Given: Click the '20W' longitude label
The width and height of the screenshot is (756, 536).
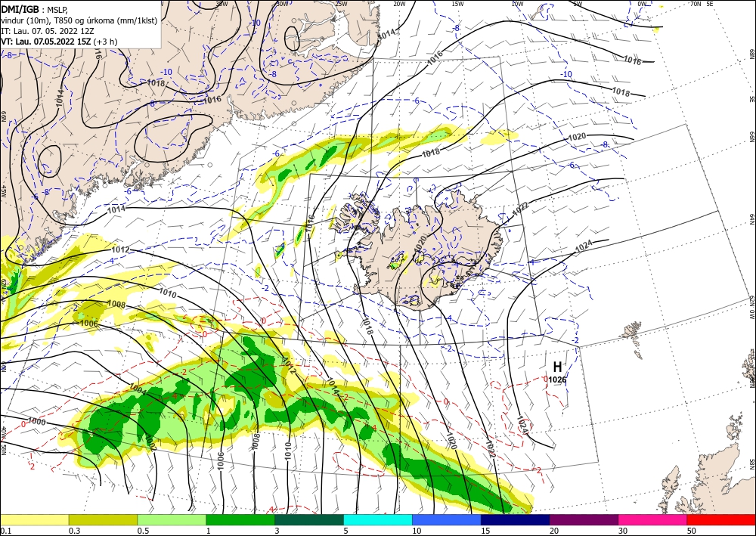Looking at the screenshot, I should (399, 4).
